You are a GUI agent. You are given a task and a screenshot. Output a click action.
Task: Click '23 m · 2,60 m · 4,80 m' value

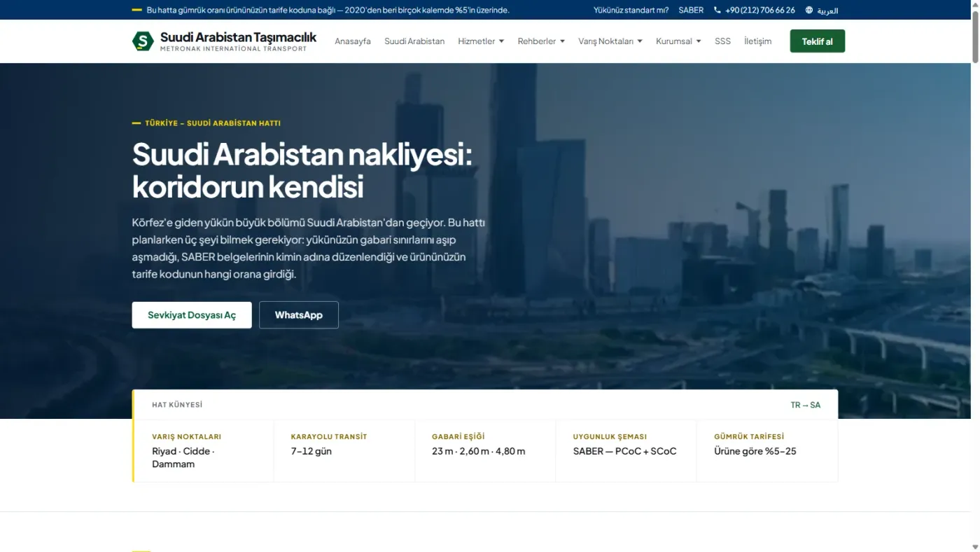coord(479,451)
